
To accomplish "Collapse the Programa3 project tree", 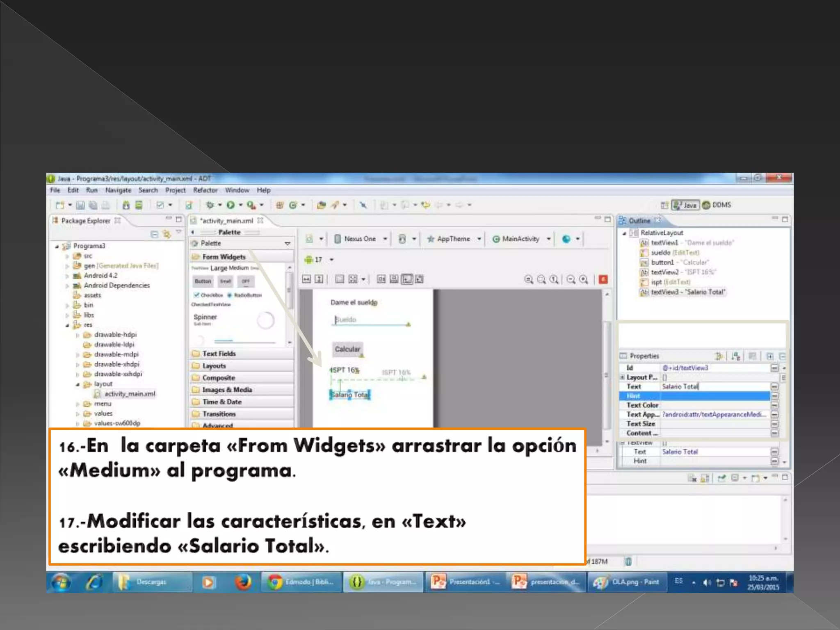I will (57, 247).
